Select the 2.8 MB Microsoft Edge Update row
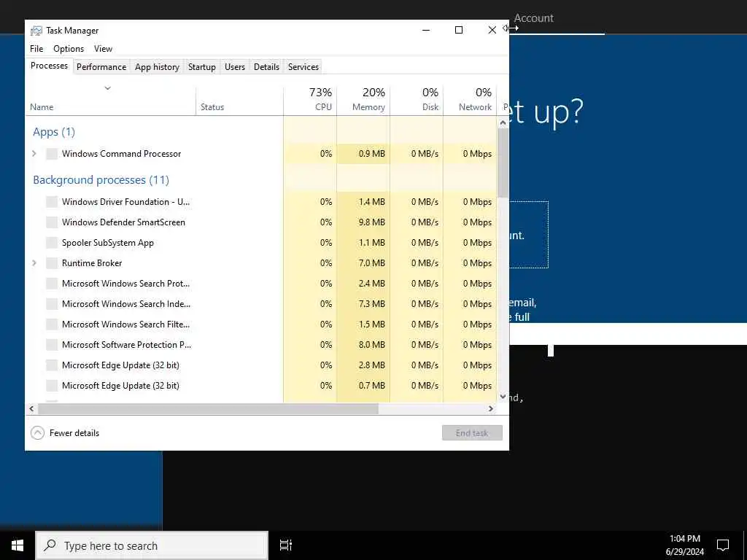Viewport: 747px width, 560px height. click(x=261, y=365)
